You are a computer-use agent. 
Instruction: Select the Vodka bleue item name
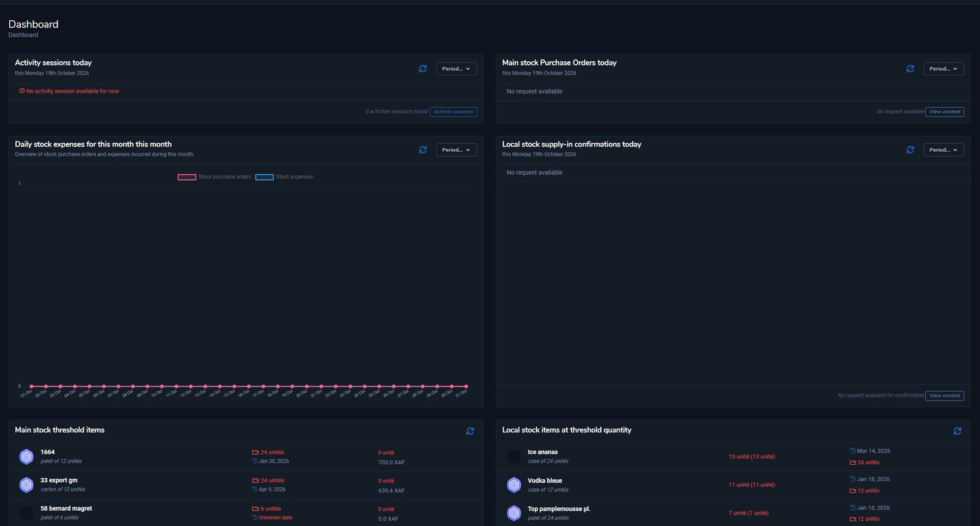point(545,481)
